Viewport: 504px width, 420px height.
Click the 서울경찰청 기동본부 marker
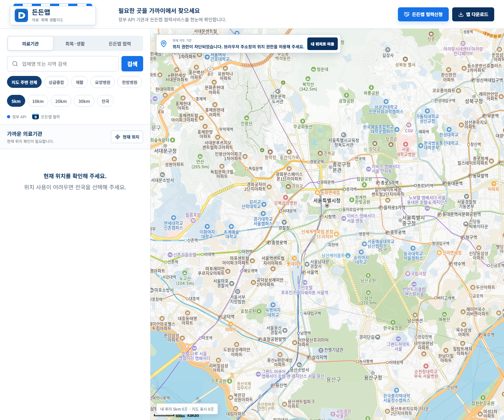coord(466,196)
